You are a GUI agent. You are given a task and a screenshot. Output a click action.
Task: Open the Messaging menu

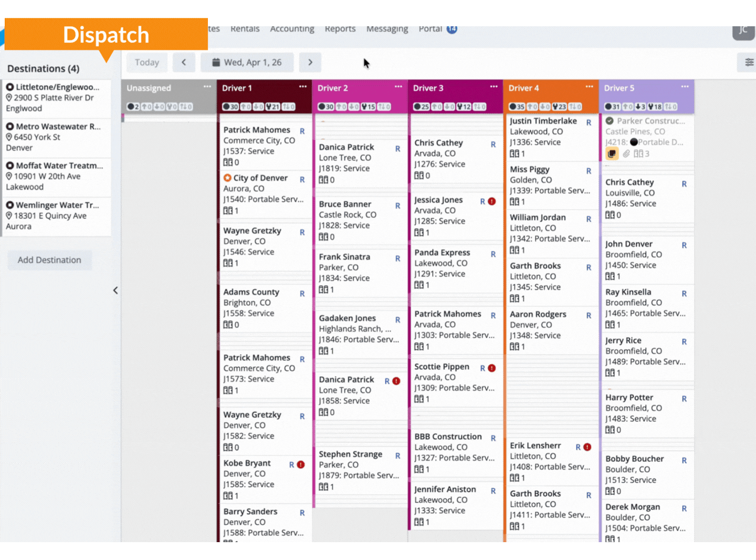tap(387, 29)
